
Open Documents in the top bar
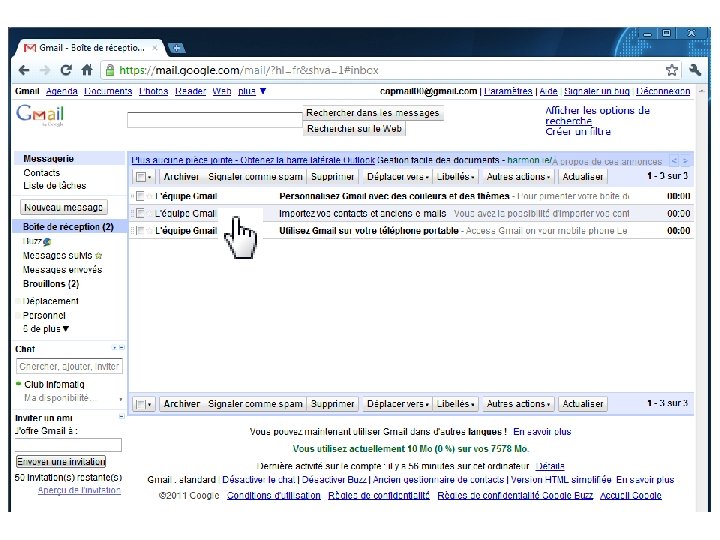coord(108,91)
